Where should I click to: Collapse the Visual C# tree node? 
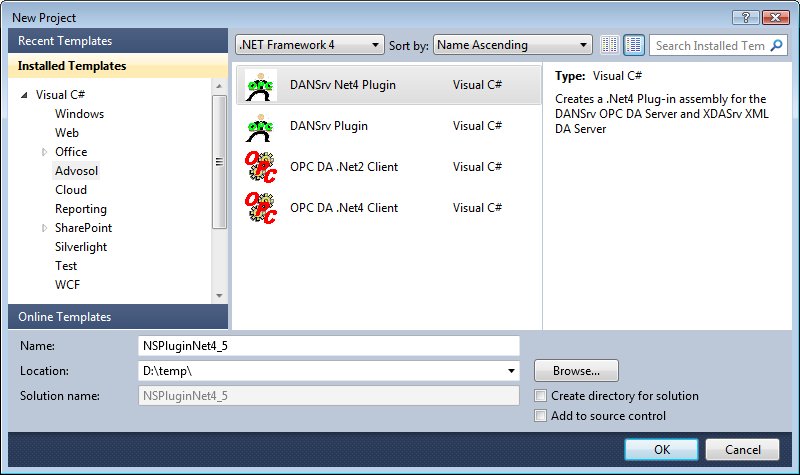coord(24,95)
